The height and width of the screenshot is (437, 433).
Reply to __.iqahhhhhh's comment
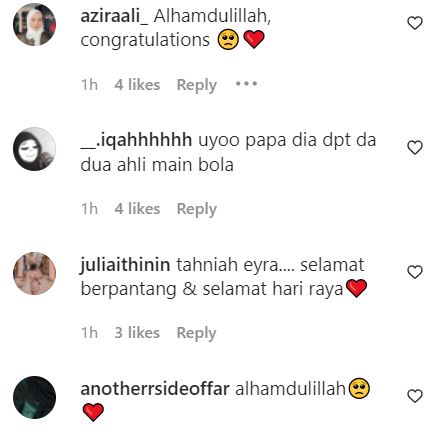[197, 209]
